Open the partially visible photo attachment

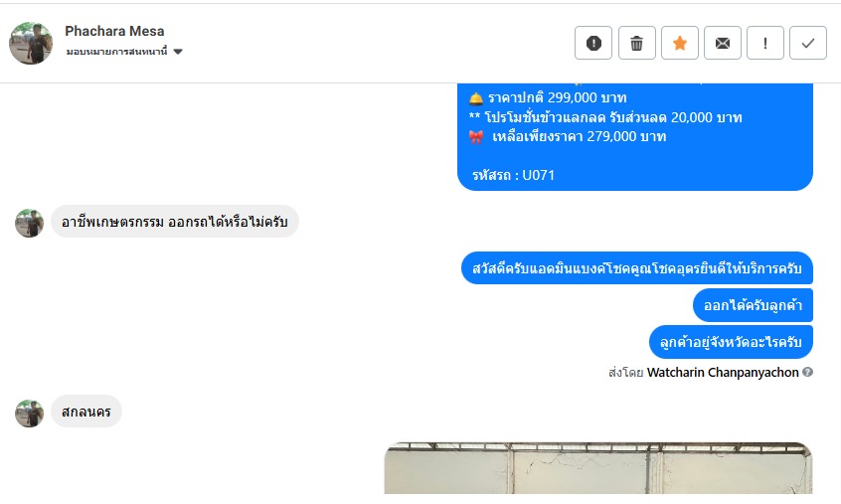(x=598, y=468)
